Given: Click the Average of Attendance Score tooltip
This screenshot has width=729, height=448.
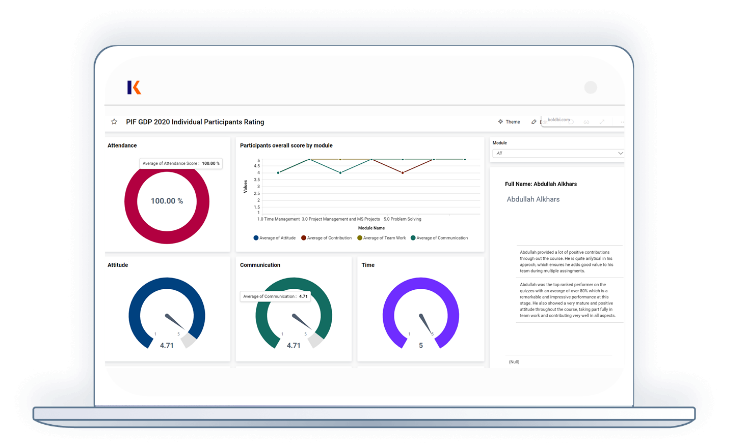Looking at the screenshot, I should (181, 164).
